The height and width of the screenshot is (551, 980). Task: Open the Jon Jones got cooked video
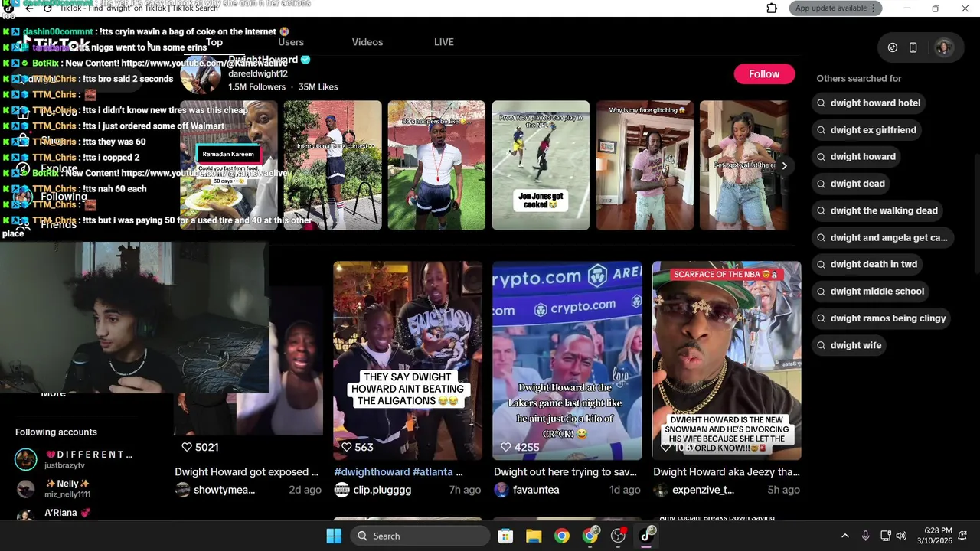(x=541, y=165)
